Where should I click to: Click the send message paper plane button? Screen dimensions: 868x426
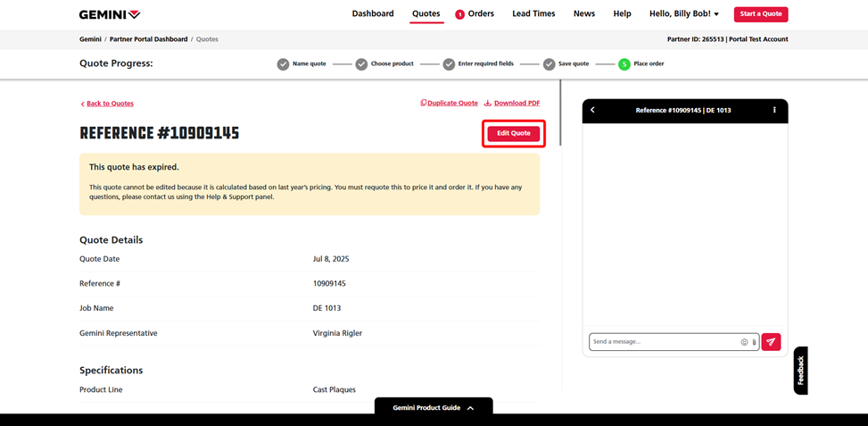[771, 342]
